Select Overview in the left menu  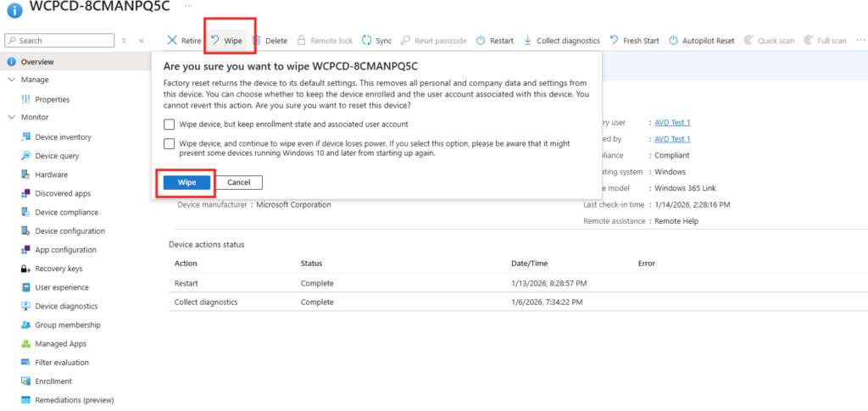coord(37,62)
